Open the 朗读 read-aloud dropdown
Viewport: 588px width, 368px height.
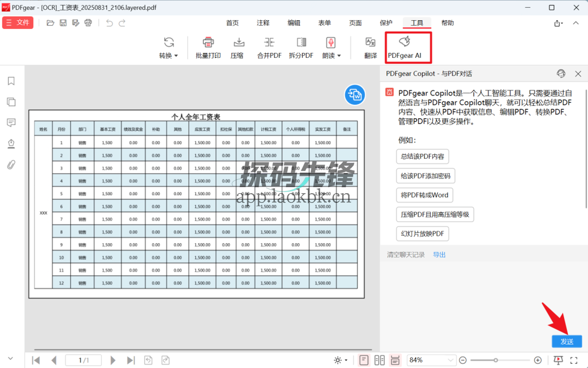click(331, 48)
